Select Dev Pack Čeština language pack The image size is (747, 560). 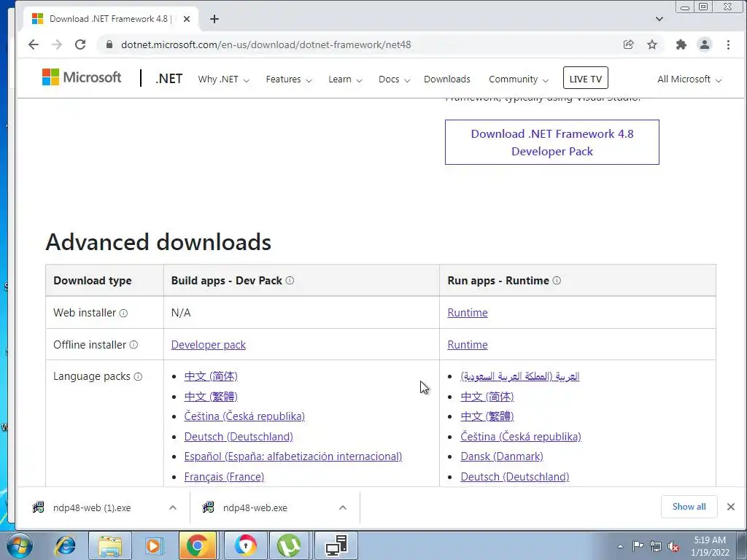(x=244, y=416)
